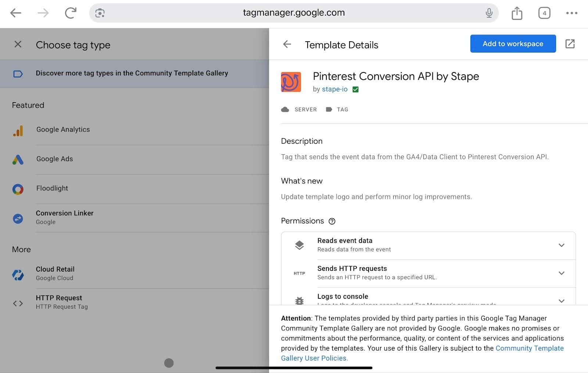The height and width of the screenshot is (373, 588).
Task: Click the Google Ads tag icon
Action: [17, 160]
